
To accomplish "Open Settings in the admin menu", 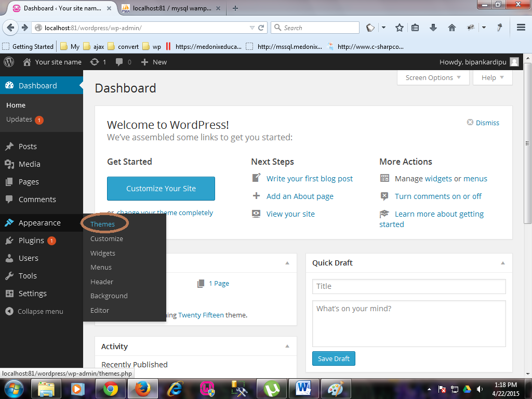I will point(42,294).
